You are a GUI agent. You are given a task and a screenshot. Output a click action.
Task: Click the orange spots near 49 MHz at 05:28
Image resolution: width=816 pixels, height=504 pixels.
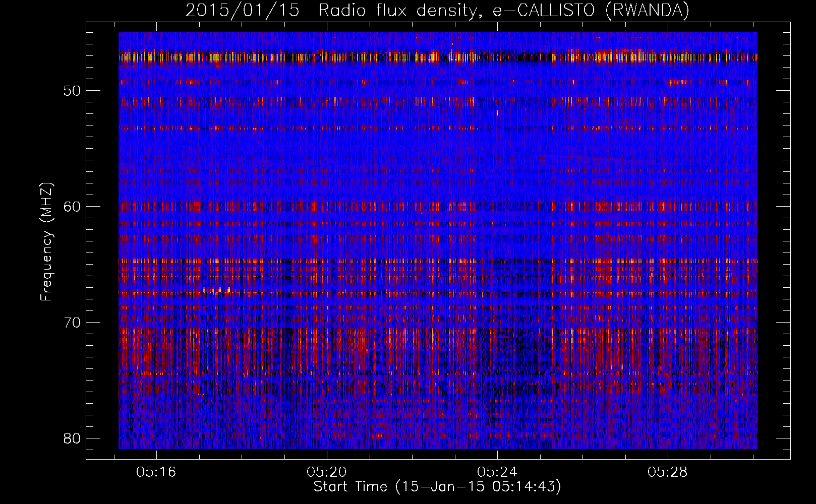click(677, 83)
